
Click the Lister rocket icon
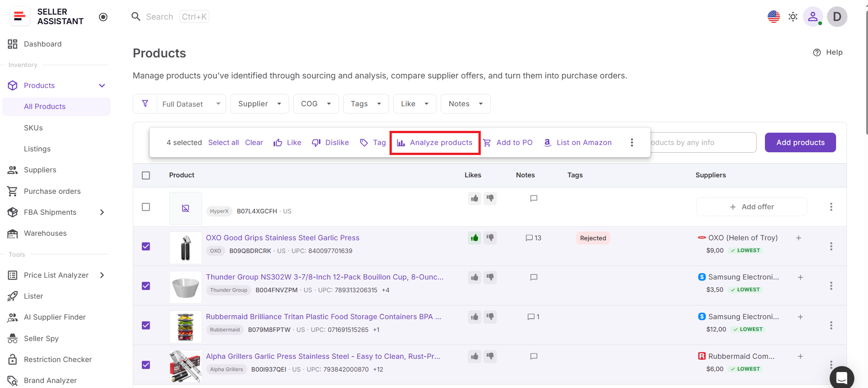pos(12,296)
